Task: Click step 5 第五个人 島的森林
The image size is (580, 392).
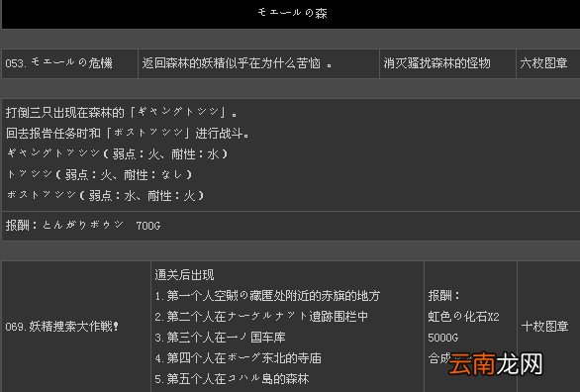Action: 232,378
